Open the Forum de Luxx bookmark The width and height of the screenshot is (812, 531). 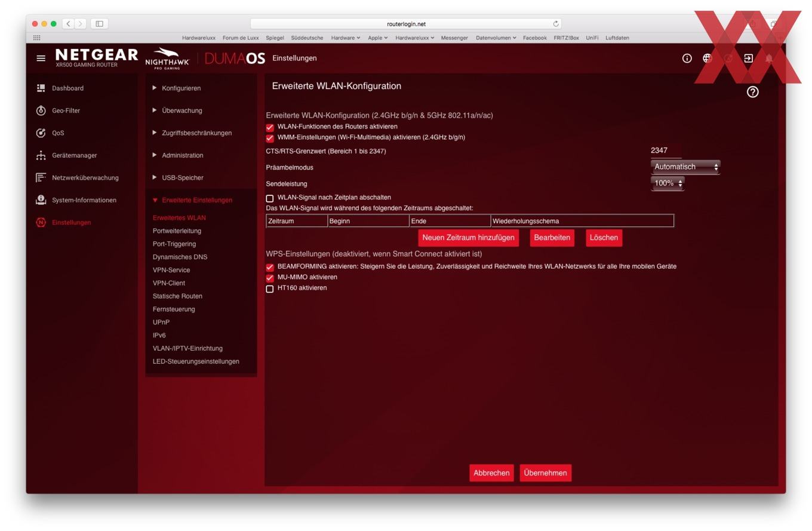241,38
